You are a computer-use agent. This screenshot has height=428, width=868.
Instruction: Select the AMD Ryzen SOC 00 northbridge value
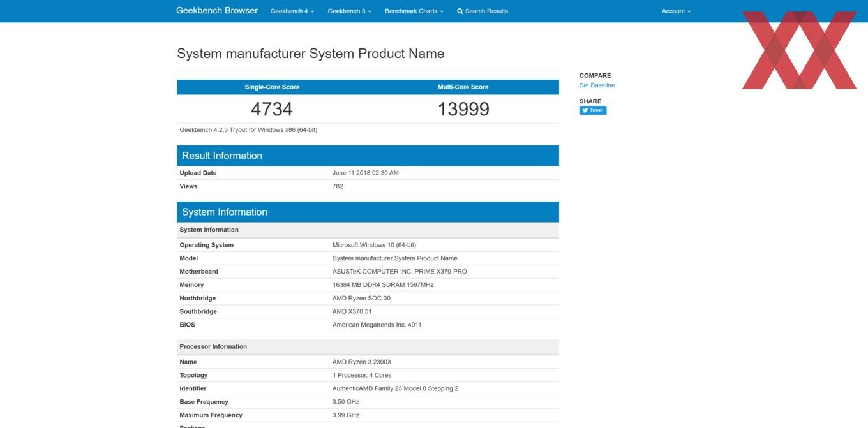click(x=361, y=299)
